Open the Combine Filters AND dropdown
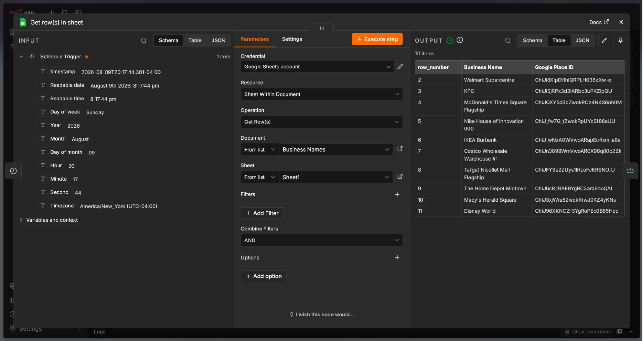 click(x=321, y=240)
